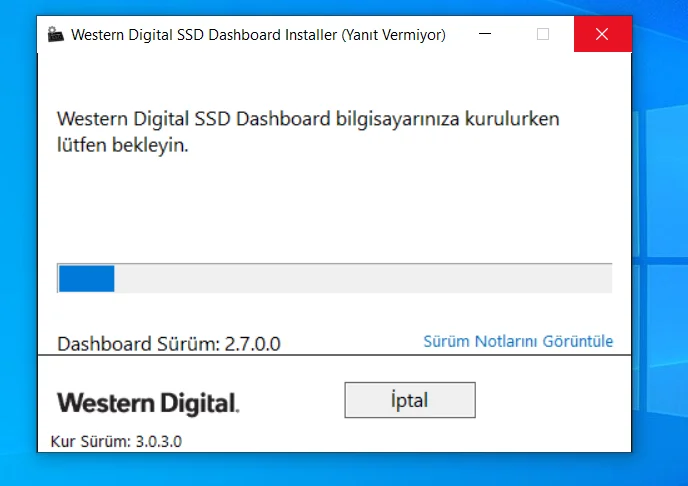Click the İptal button to cancel installation
Viewport: 688px width, 486px height.
pos(410,400)
